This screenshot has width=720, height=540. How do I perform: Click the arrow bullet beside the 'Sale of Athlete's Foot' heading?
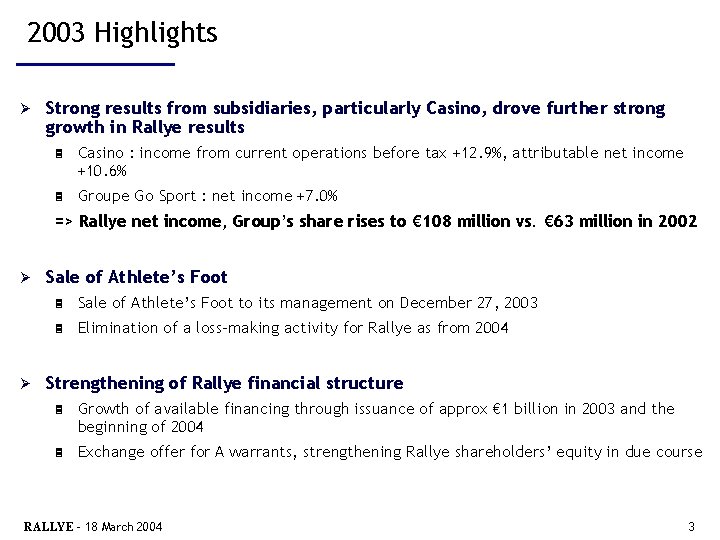click(30, 277)
